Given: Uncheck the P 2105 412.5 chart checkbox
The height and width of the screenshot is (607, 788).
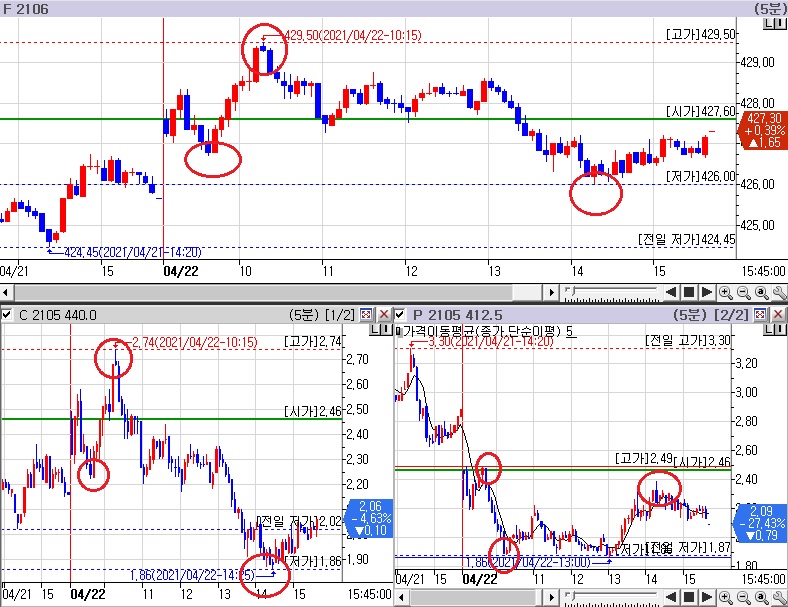Looking at the screenshot, I should tap(400, 315).
